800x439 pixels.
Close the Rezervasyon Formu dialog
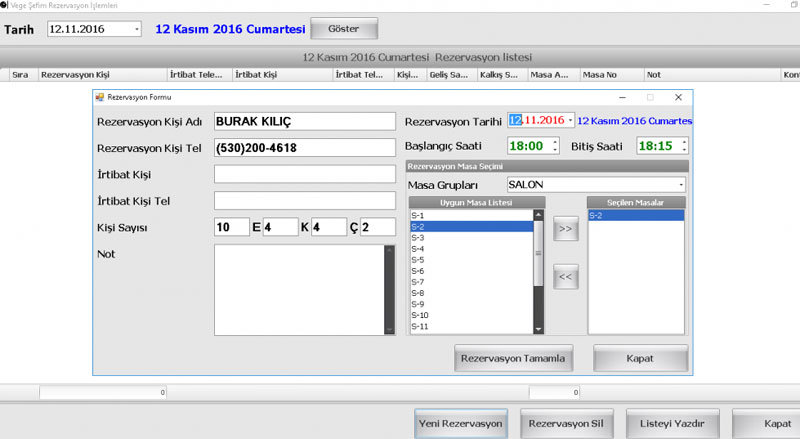tap(678, 97)
